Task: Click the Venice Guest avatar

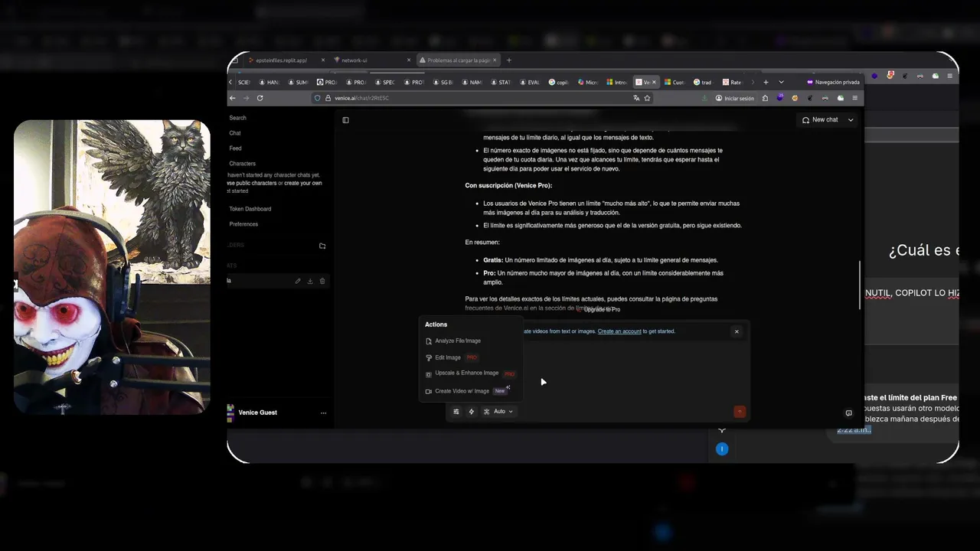Action: 230,413
